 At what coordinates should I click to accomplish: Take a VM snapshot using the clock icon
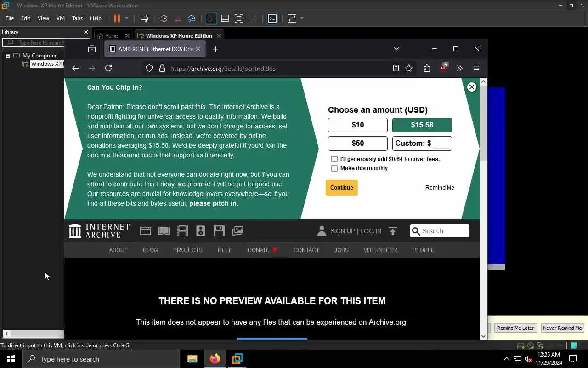pos(164,18)
